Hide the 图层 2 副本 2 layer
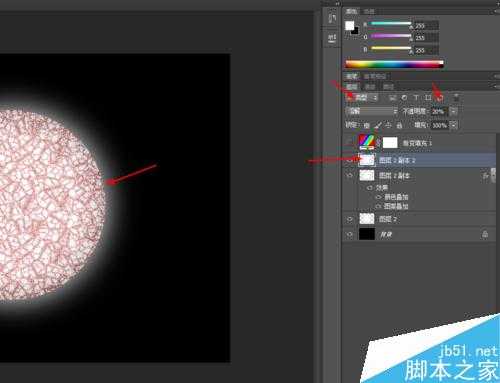Image resolution: width=500 pixels, height=383 pixels. (x=349, y=160)
